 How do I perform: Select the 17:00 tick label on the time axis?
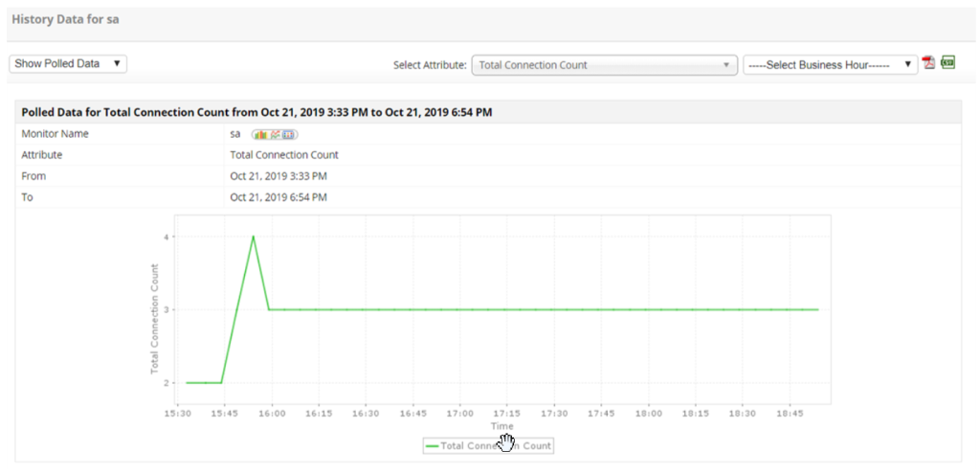coord(460,415)
